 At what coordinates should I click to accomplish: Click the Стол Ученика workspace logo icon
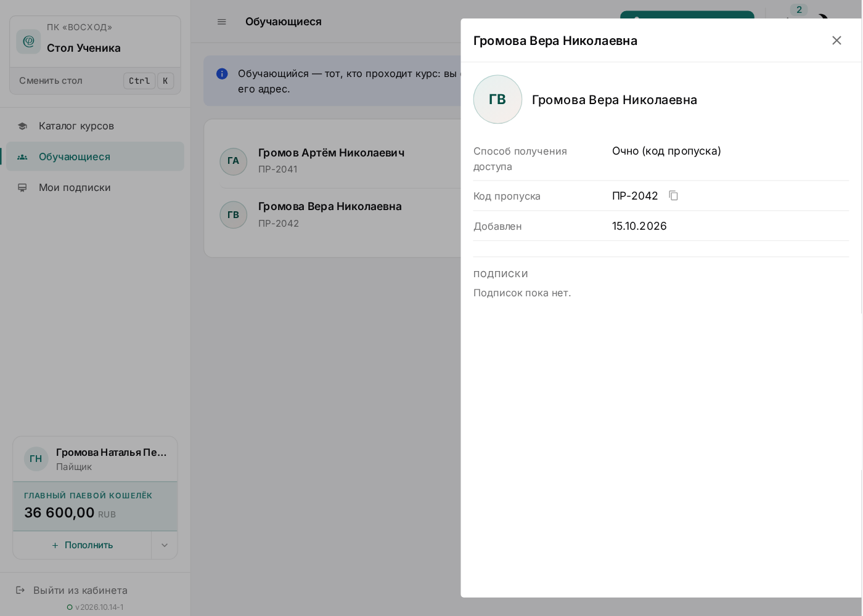tap(28, 41)
